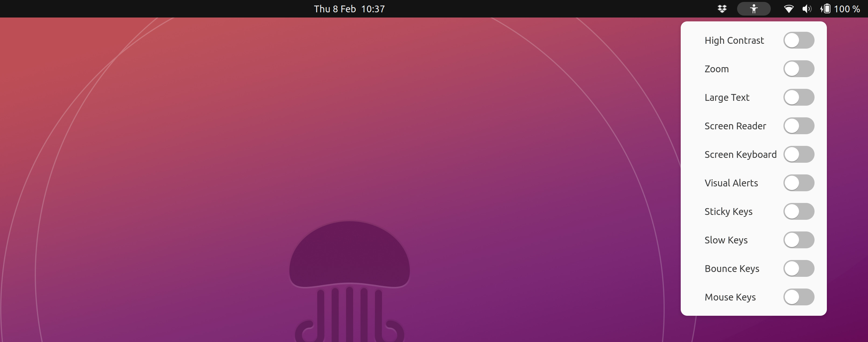This screenshot has height=342, width=868.
Task: Select the Screen Keyboard menu label
Action: pos(740,155)
